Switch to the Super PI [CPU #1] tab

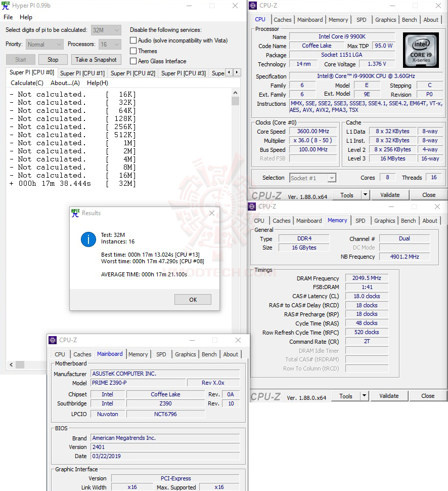point(82,73)
